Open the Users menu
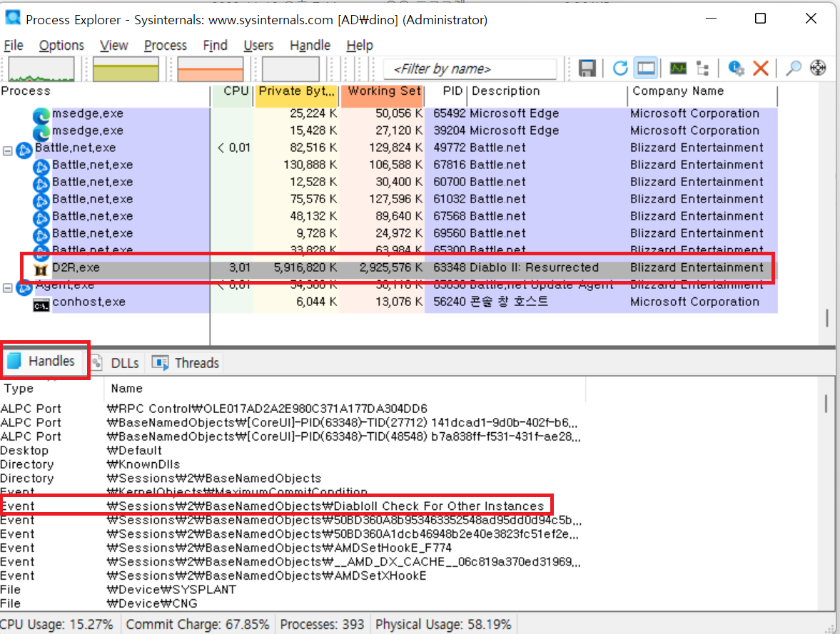Screen dimensions: 840x634 (259, 46)
